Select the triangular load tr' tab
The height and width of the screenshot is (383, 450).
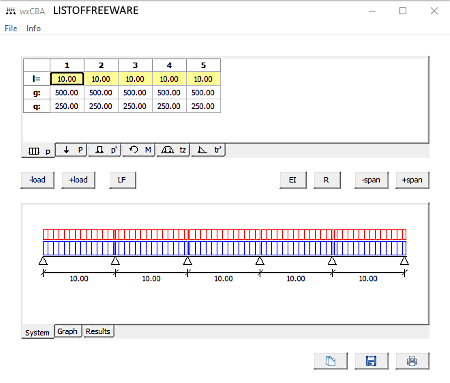[208, 150]
